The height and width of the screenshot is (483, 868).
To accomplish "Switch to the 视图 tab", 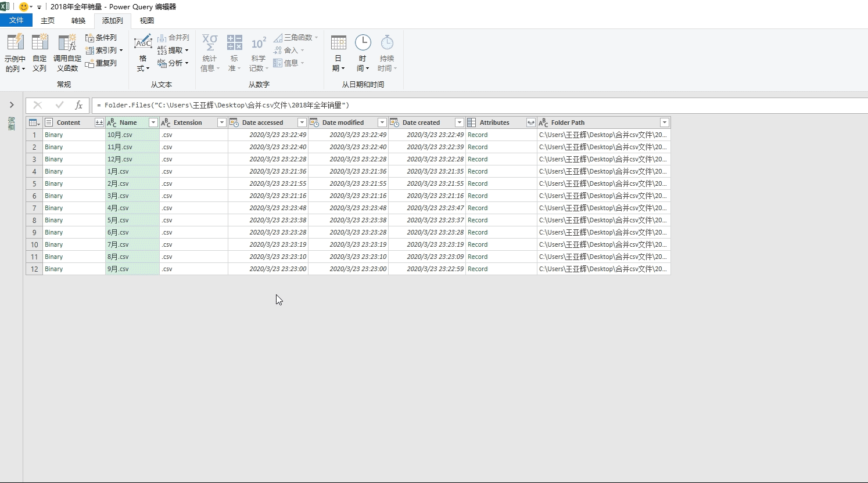I will click(147, 20).
